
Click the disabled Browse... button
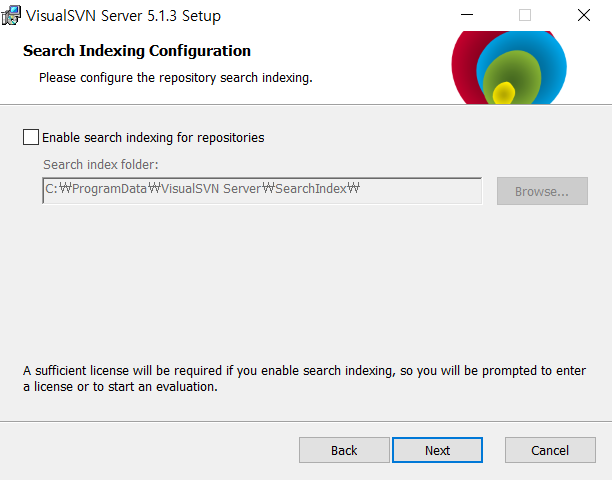tap(542, 191)
